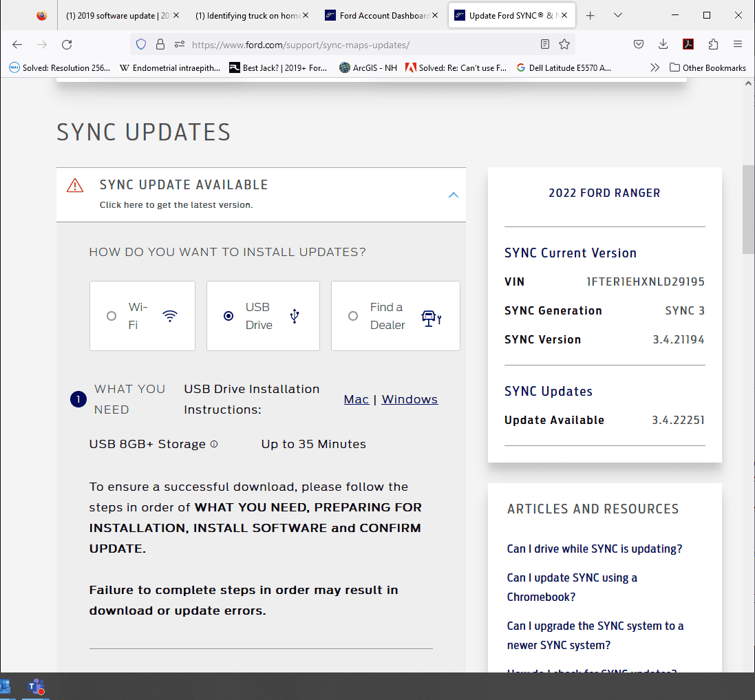Open the Dell Latitude E5570 bookmark
This screenshot has height=700, width=755.
tap(564, 68)
